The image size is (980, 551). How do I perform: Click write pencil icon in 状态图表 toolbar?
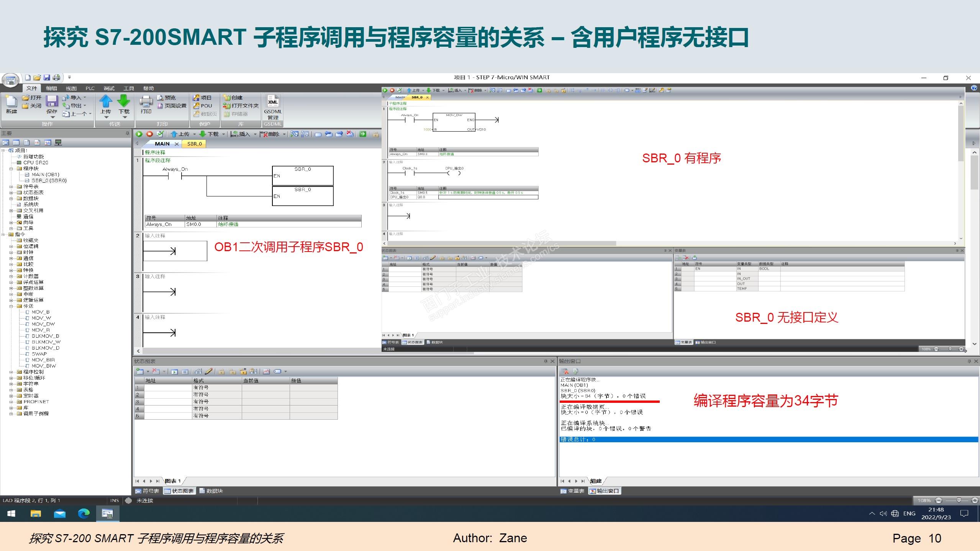click(x=208, y=371)
